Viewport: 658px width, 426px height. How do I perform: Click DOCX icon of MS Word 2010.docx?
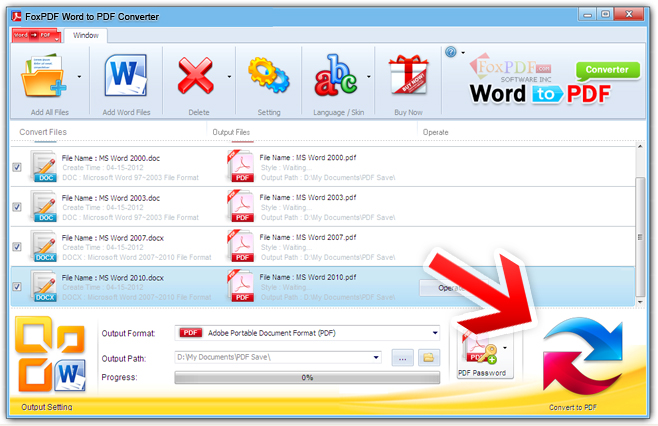click(x=44, y=286)
